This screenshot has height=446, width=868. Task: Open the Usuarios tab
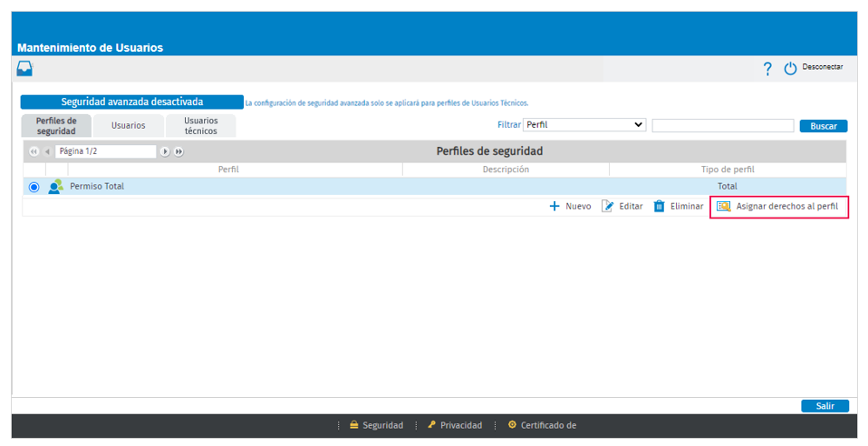[x=129, y=126]
